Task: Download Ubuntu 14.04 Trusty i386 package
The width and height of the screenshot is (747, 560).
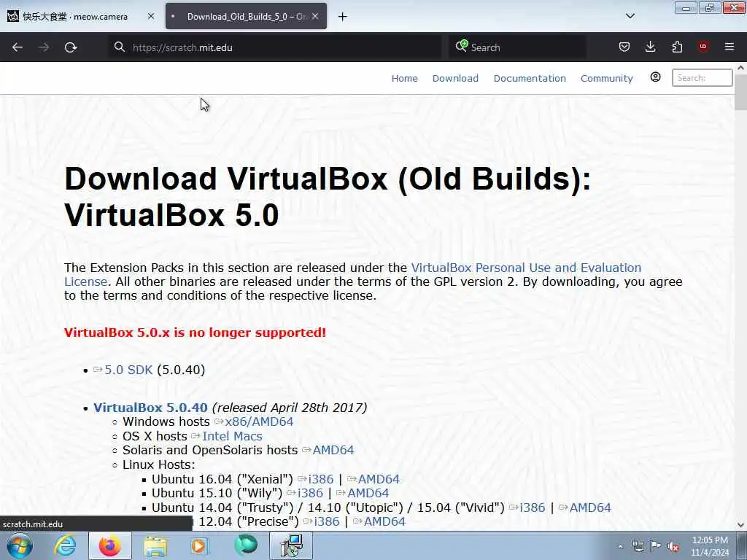Action: pyautogui.click(x=532, y=507)
